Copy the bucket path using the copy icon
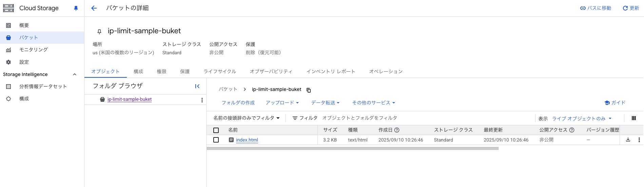Image resolution: width=644 pixels, height=187 pixels. tap(309, 90)
